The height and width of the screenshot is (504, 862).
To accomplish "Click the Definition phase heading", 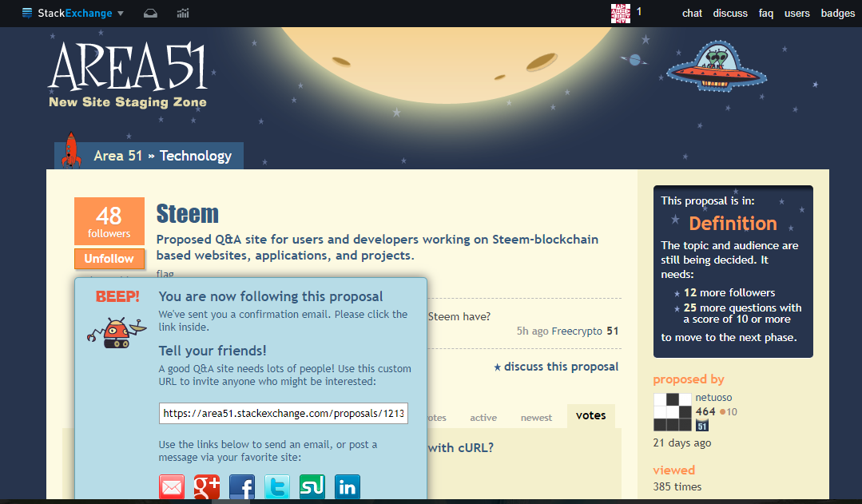I will (733, 224).
